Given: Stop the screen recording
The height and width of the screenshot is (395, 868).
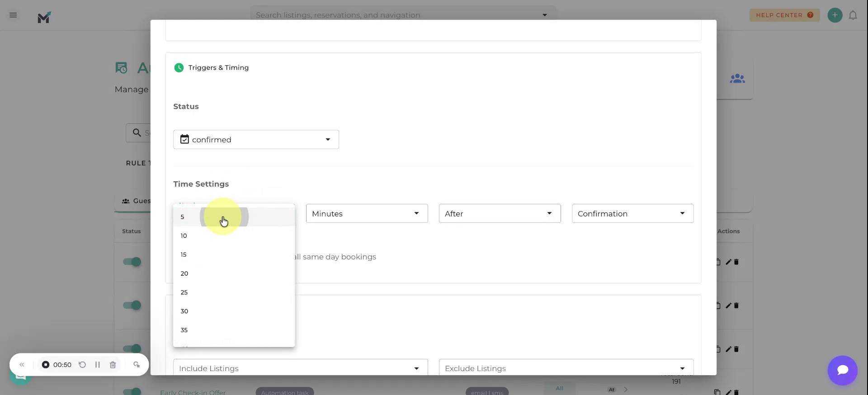Looking at the screenshot, I should pos(46,365).
